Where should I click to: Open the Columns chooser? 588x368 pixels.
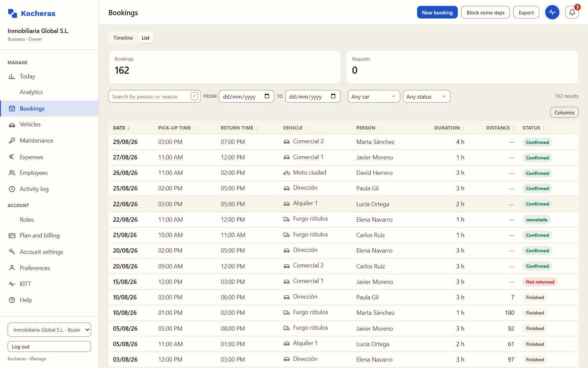[564, 112]
